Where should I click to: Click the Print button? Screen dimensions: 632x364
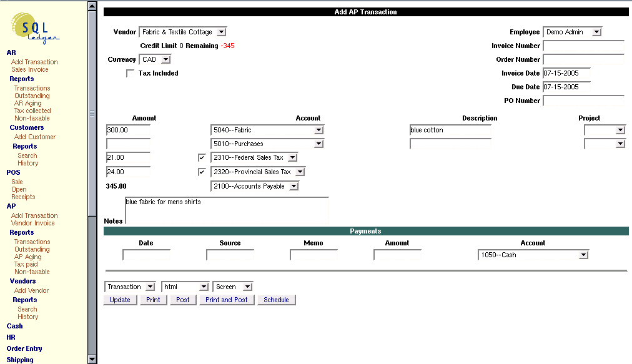[153, 300]
